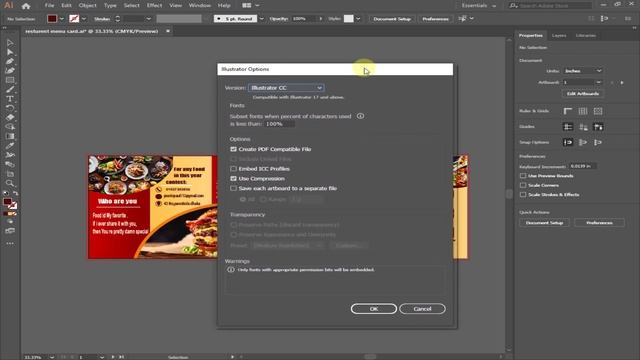The image size is (640, 360).
Task: Uncheck Create PDF Compatible File
Action: coord(233,149)
